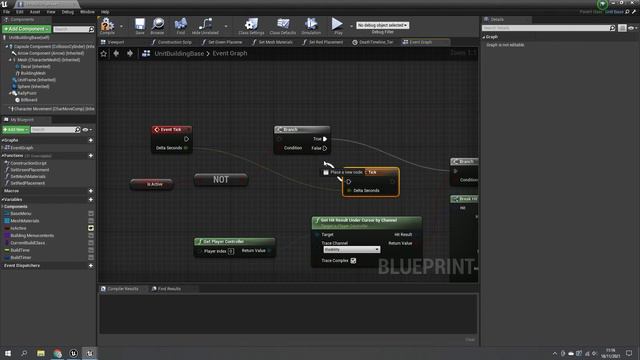This screenshot has height=360, width=640.
Task: Open the Set Mesh Materials tab
Action: [x=273, y=42]
